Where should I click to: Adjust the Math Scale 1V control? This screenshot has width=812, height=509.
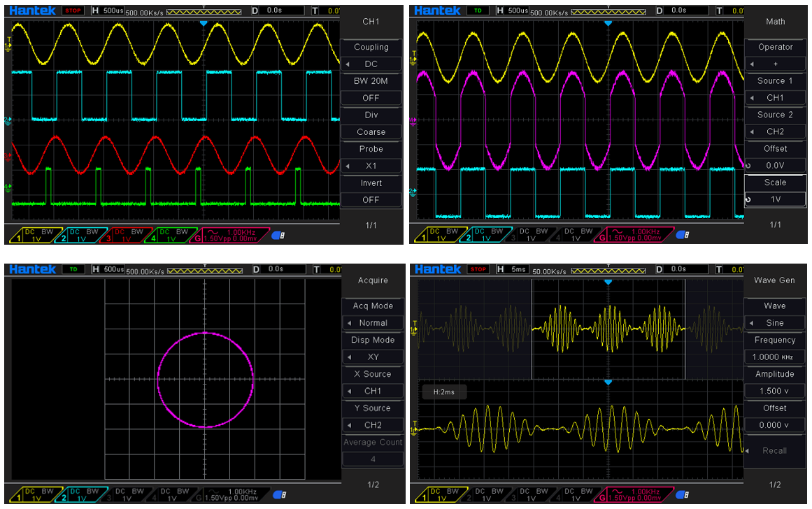(x=775, y=199)
